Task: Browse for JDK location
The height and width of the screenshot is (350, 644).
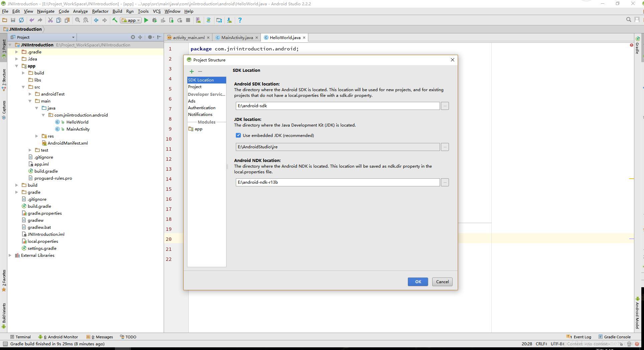Action: [445, 147]
